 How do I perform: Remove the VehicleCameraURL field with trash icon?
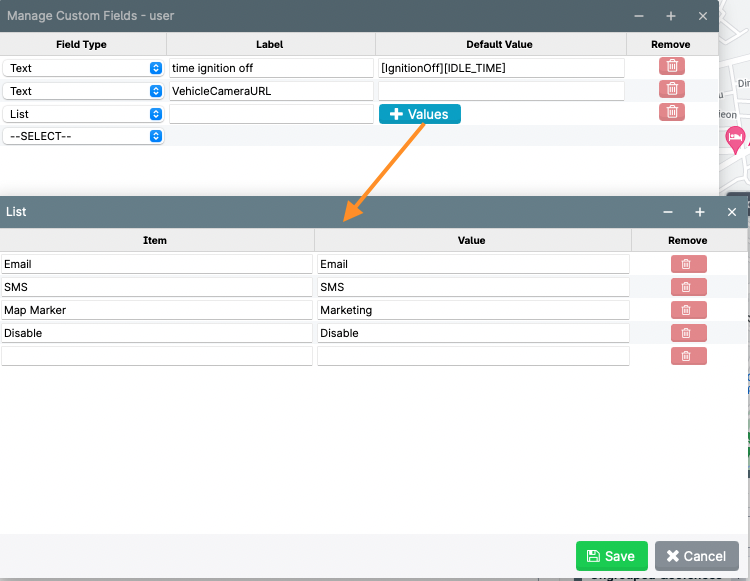(672, 89)
